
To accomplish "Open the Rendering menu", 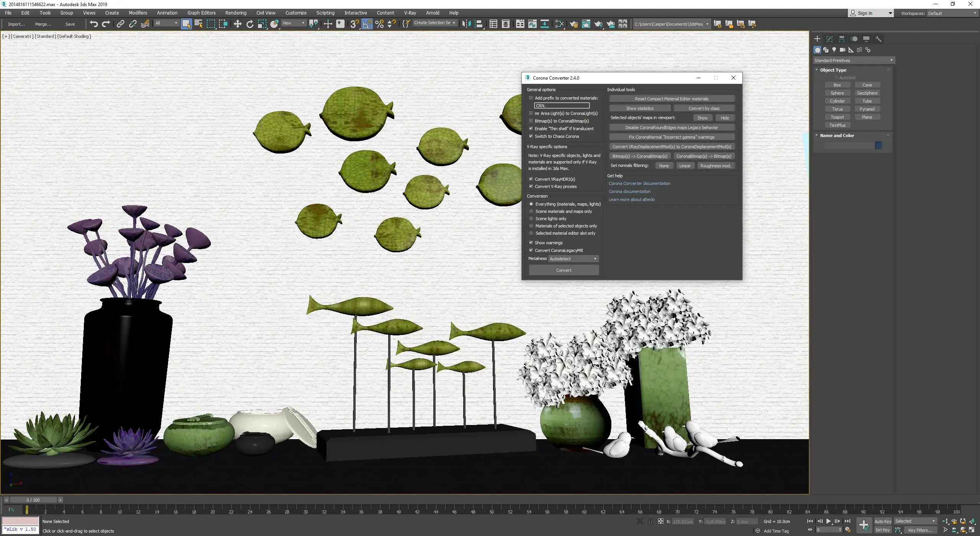I will [235, 13].
